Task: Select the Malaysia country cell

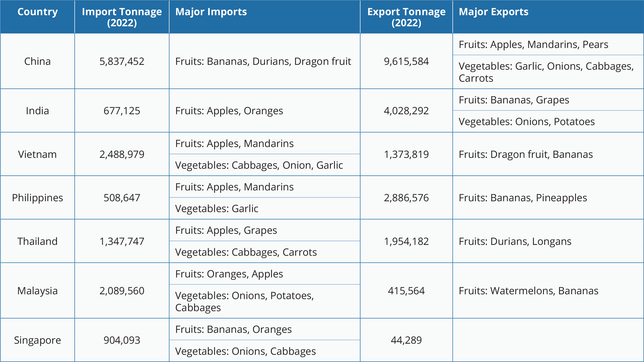Action: (37, 291)
